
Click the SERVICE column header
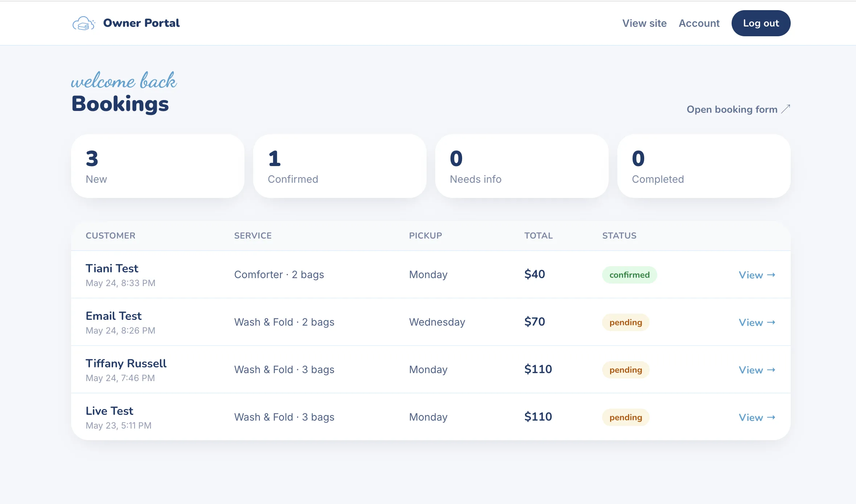click(x=253, y=236)
